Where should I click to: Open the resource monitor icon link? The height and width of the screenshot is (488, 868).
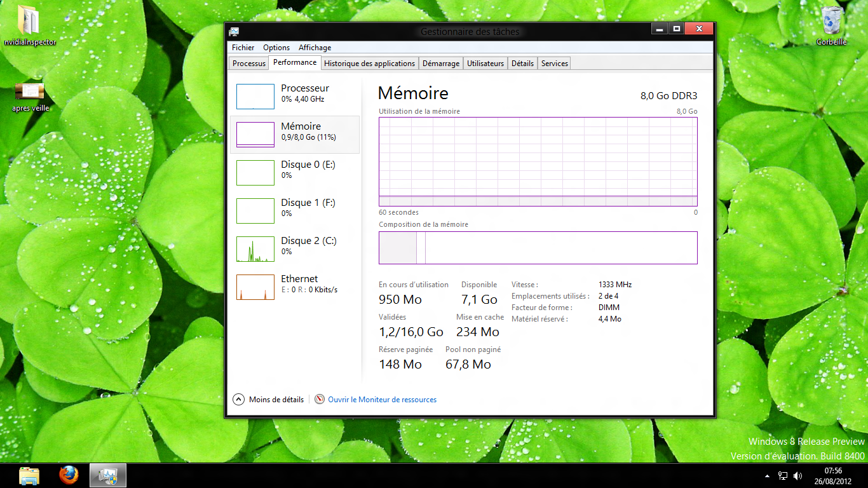pyautogui.click(x=320, y=400)
